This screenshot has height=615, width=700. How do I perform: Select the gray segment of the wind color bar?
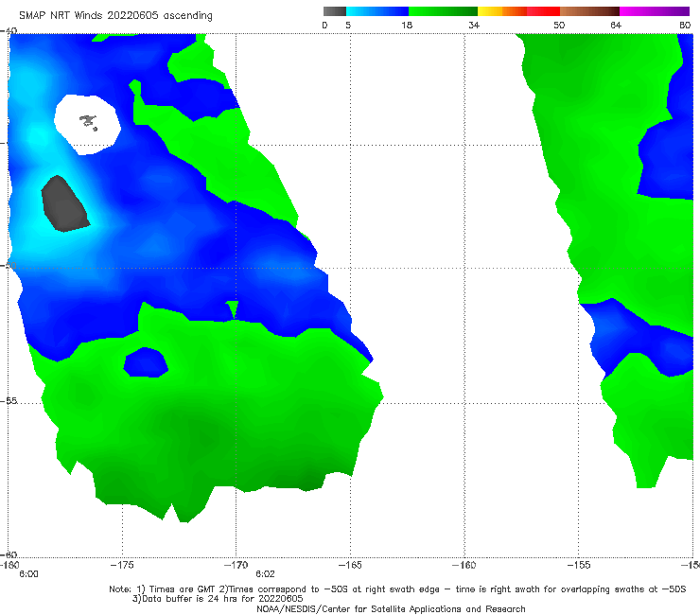(335, 11)
